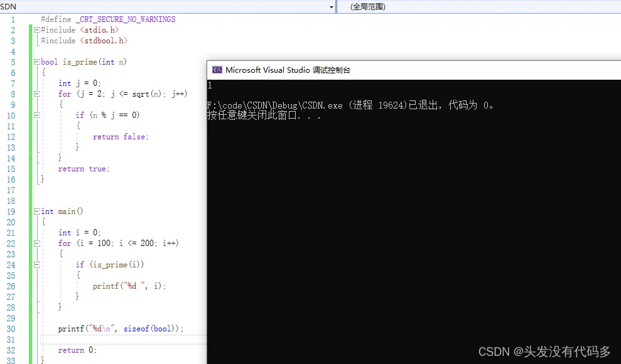
Task: Click the debug console window icon
Action: 217,70
